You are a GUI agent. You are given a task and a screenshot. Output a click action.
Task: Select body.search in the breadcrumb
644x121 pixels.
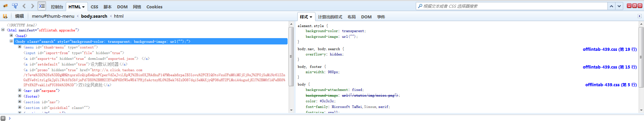(x=94, y=16)
